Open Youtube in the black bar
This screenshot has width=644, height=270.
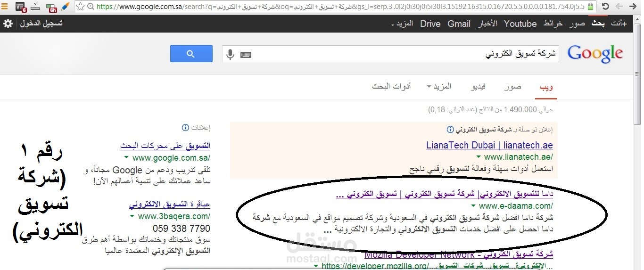coord(520,24)
